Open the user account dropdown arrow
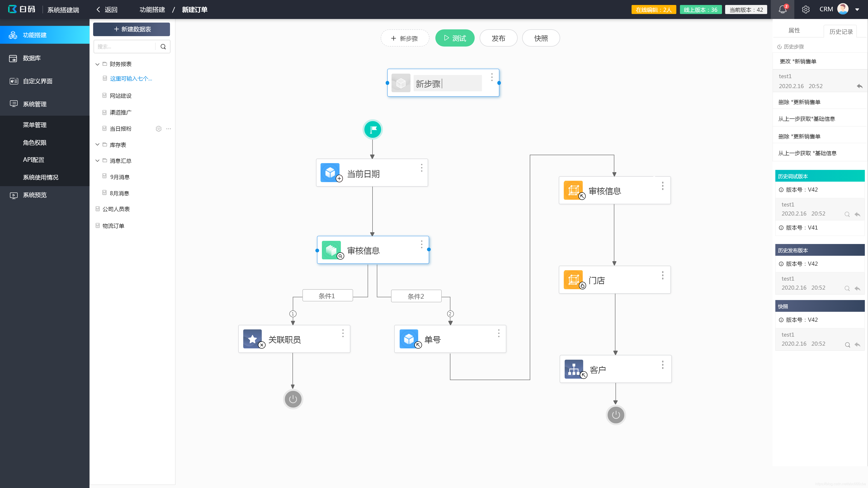The height and width of the screenshot is (488, 868). pyautogui.click(x=857, y=9)
